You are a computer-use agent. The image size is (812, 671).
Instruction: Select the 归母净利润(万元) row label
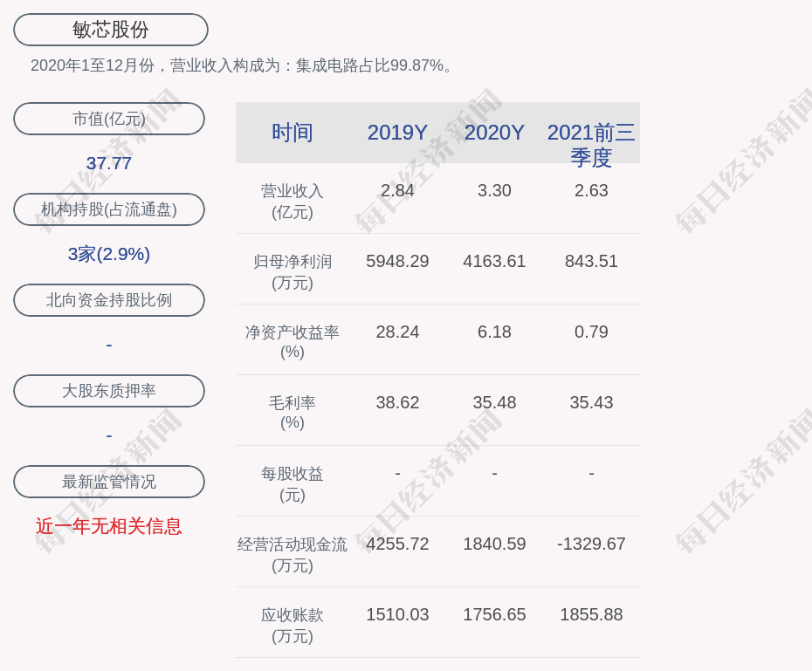(x=292, y=271)
